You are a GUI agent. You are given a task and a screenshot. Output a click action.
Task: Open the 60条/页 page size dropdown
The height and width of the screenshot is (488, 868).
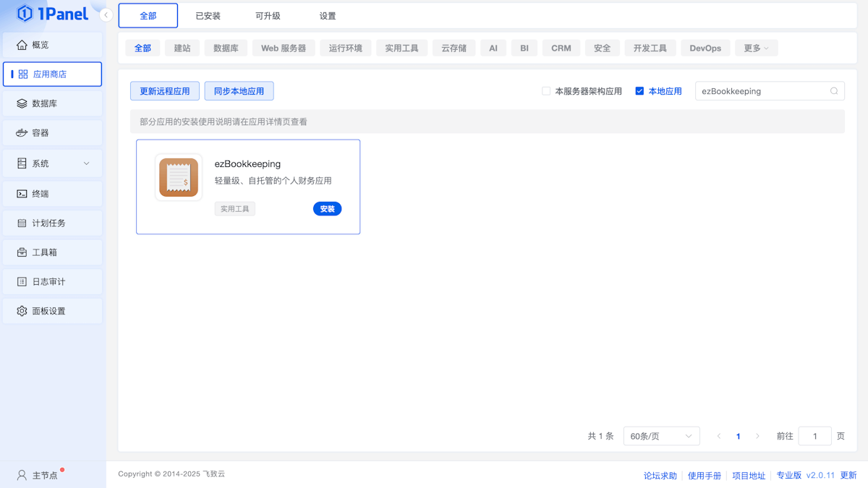pyautogui.click(x=661, y=436)
